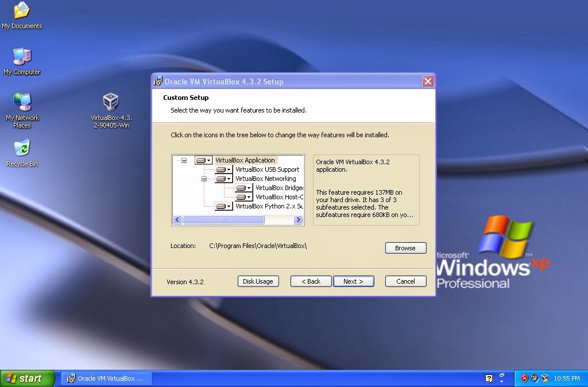Click the installer icon in title bar
This screenshot has width=588, height=387.
158,82
